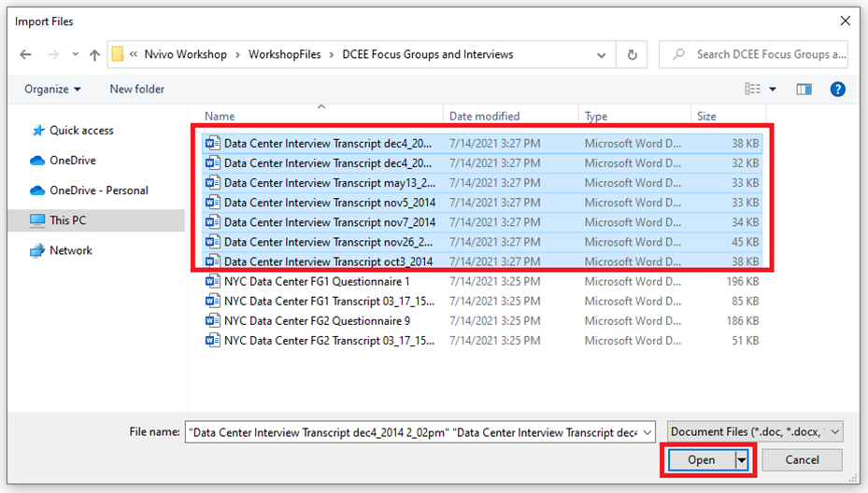Click the OneDrive - Personal cloud icon
Screen dimensions: 868x493
[37, 190]
